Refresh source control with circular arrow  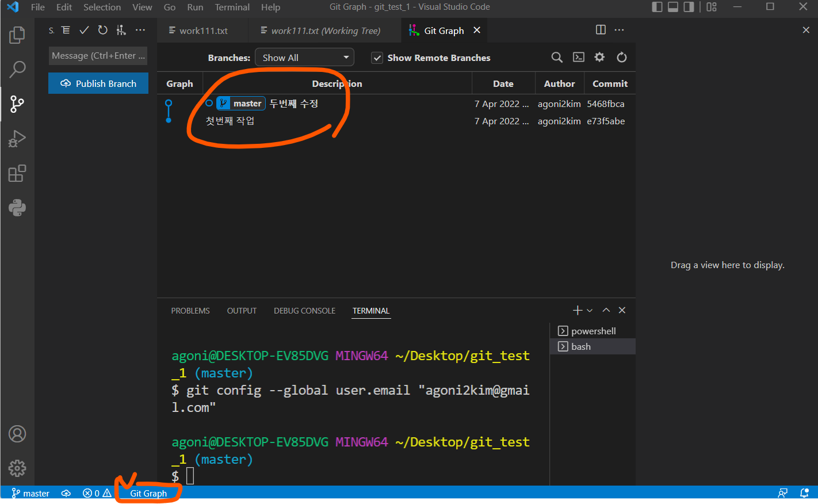pos(102,30)
